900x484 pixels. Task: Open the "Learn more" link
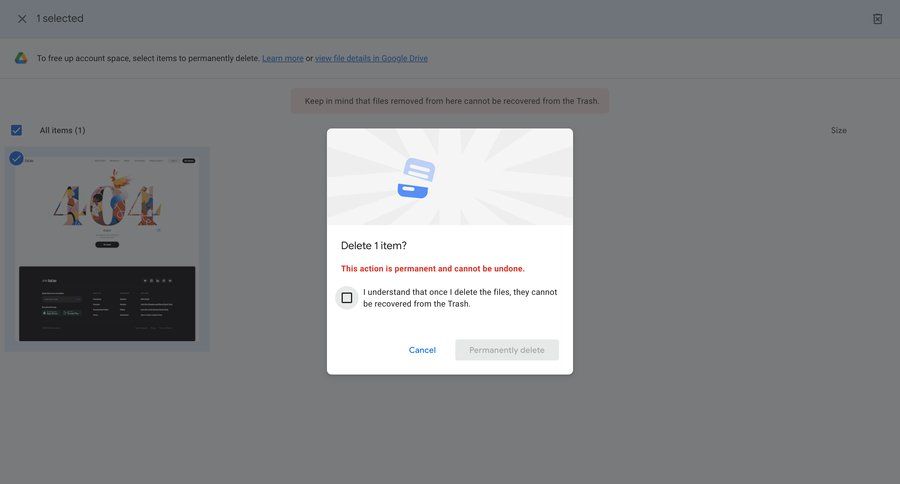[x=283, y=59]
